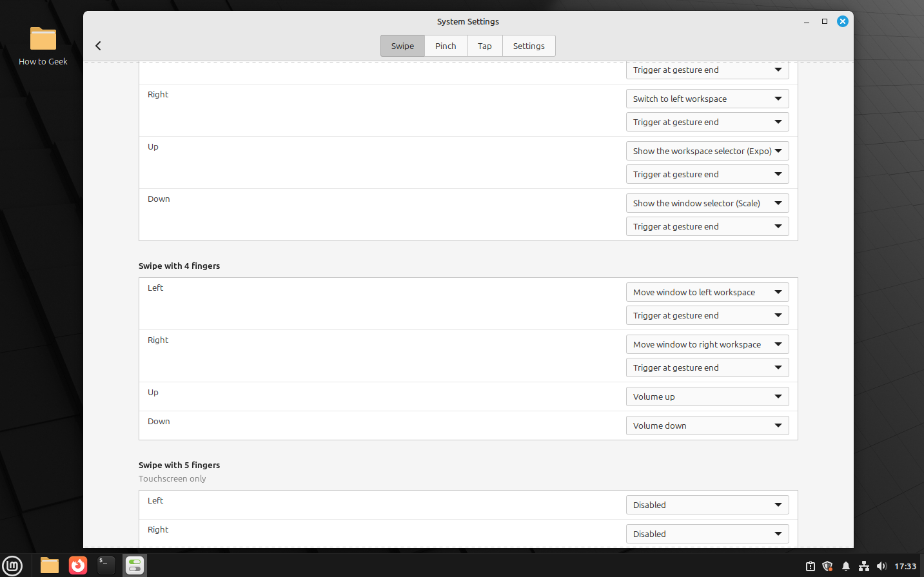Launch Firefox from the taskbar
Viewport: 924px width, 577px height.
point(77,565)
